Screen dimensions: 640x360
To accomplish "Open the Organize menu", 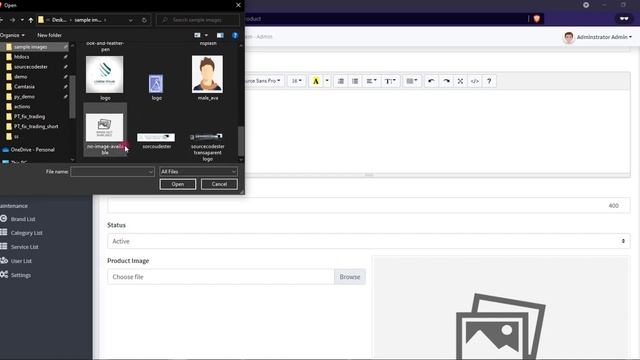I will click(12, 36).
